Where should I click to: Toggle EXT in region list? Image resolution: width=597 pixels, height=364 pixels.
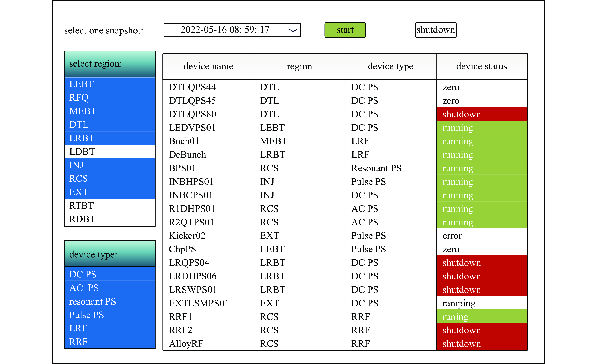pos(110,192)
